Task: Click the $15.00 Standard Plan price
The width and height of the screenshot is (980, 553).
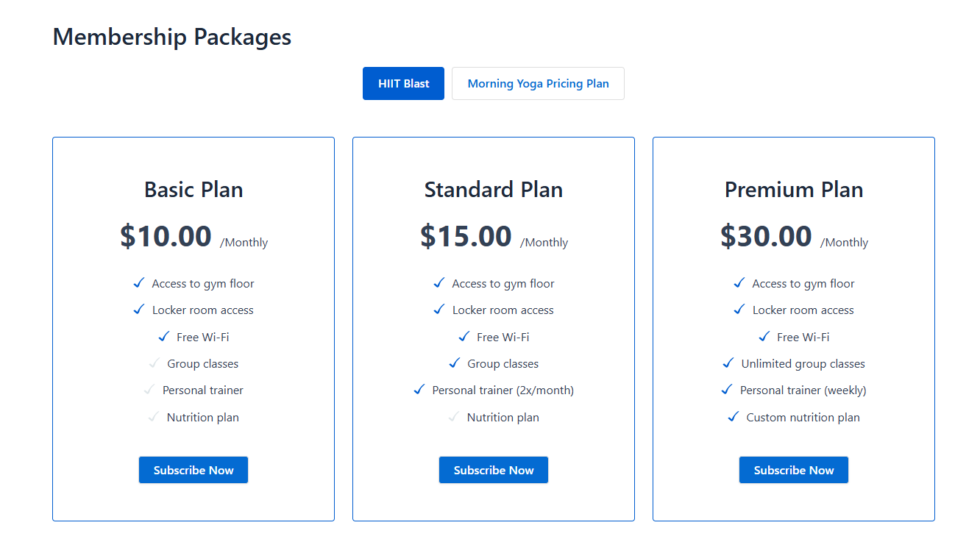Action: [x=466, y=236]
